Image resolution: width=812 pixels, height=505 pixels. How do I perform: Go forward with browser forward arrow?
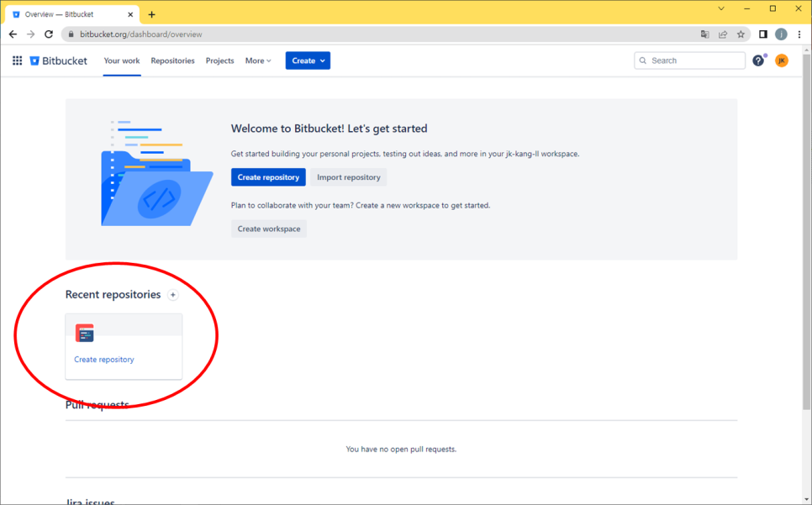point(30,34)
